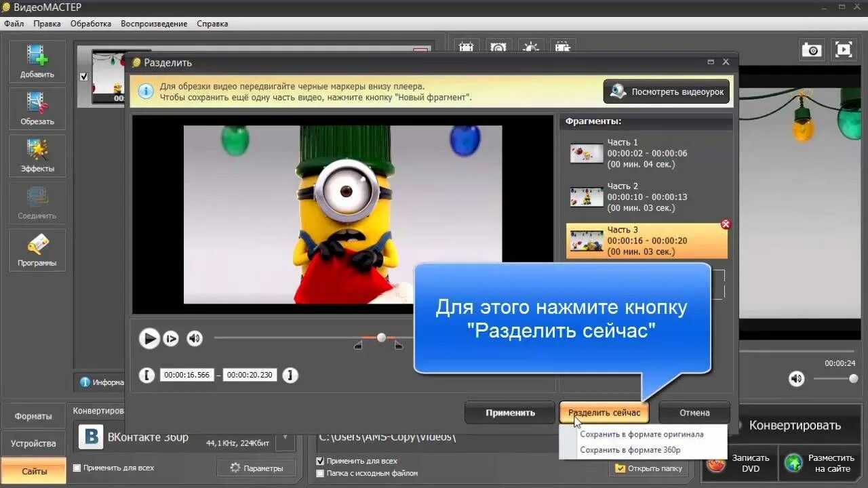The width and height of the screenshot is (868, 488).
Task: Enable Папка с исходным файлом checkbox
Action: [321, 473]
